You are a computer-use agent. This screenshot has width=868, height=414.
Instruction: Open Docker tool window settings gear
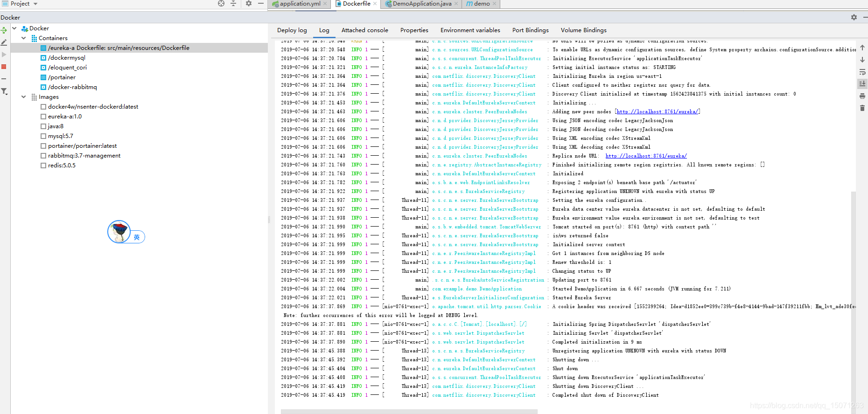click(854, 17)
